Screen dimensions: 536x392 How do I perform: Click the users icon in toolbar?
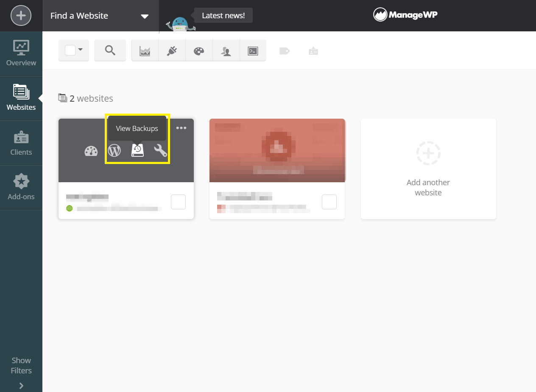click(x=226, y=51)
